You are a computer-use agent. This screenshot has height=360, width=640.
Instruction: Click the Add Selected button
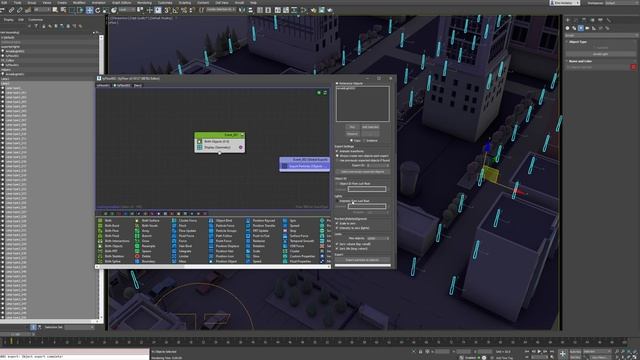coord(370,127)
